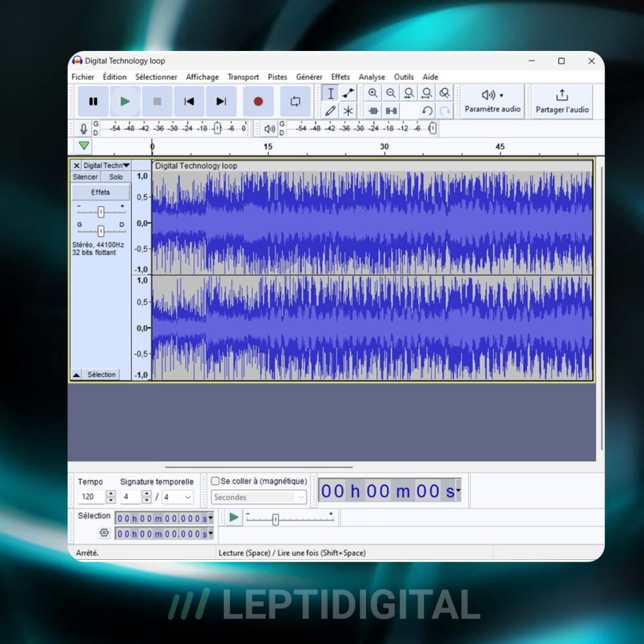Click the time signature numerator spinner arrows
This screenshot has width=644, height=644.
pos(147,497)
